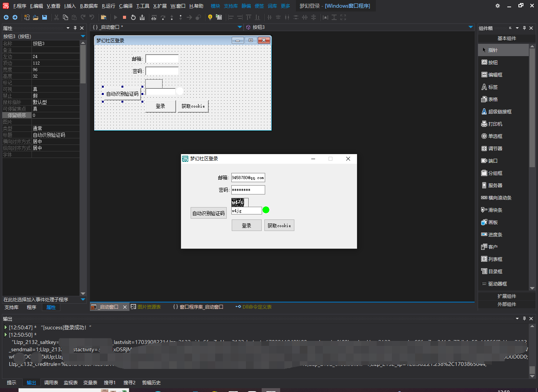The image size is (538, 392).
Task: Toggle the pin on the 组件箱 panel
Action: pyautogui.click(x=524, y=28)
